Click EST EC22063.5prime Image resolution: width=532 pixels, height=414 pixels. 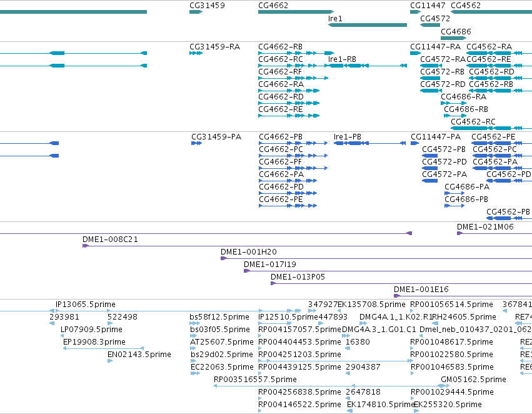(195, 373)
